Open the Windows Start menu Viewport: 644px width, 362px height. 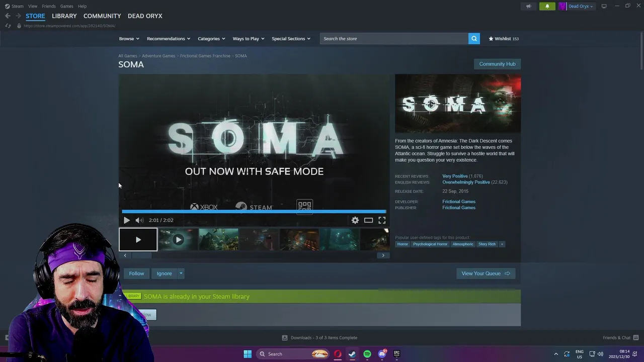248,354
